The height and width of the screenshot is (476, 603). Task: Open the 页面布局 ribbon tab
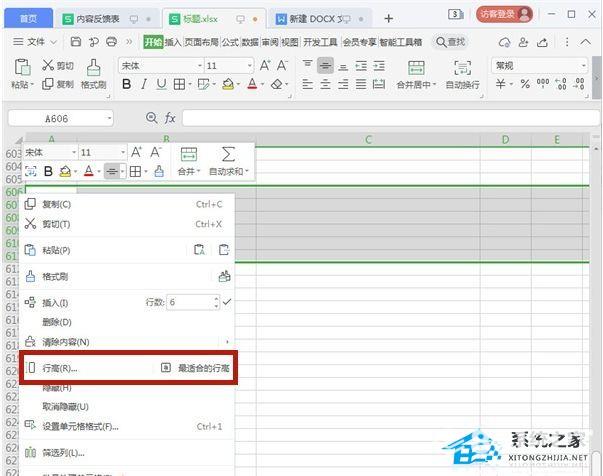tap(201, 42)
